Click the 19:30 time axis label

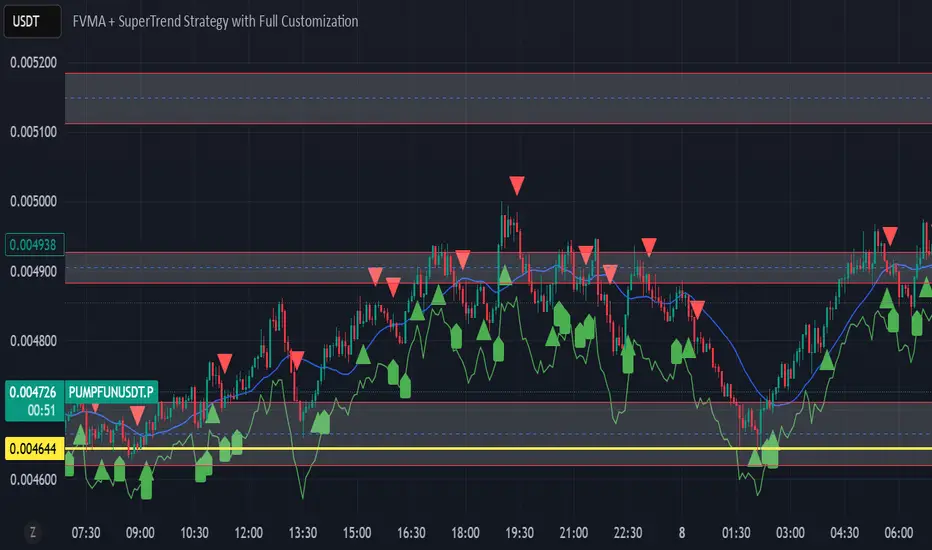click(x=519, y=533)
